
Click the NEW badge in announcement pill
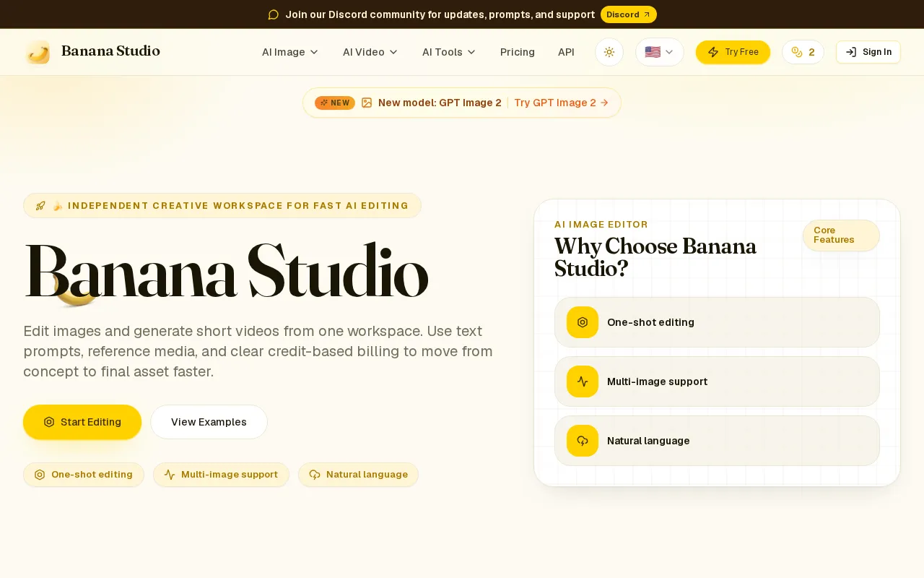point(335,103)
